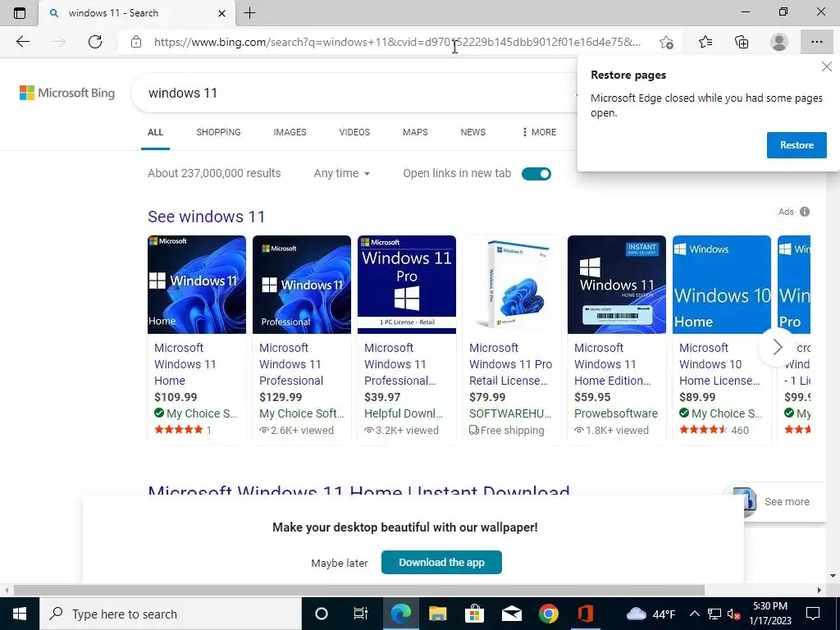This screenshot has height=630, width=840.
Task: Open 'See windows 11' heading link
Action: [x=206, y=217]
